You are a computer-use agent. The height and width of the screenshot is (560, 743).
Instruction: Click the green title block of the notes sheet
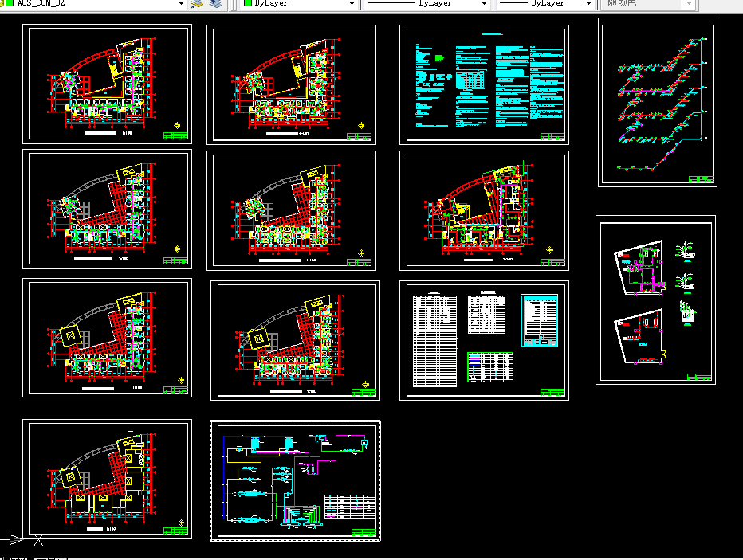(552, 137)
